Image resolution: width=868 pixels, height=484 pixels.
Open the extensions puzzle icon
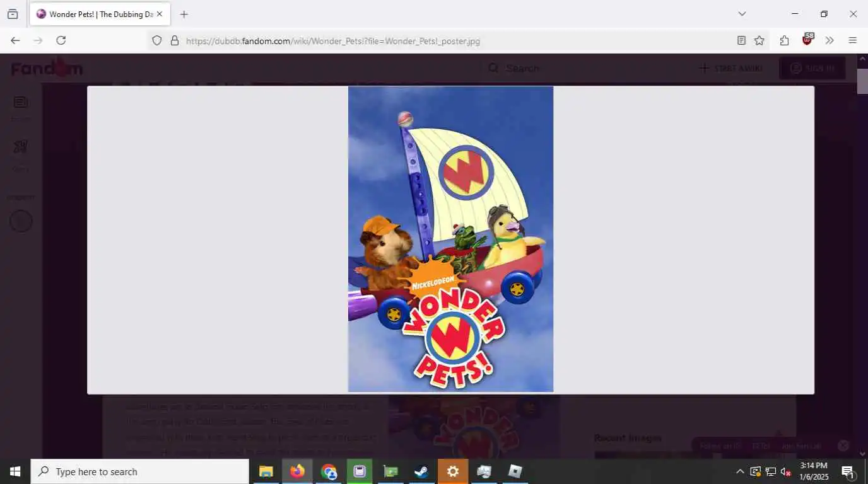coord(784,40)
